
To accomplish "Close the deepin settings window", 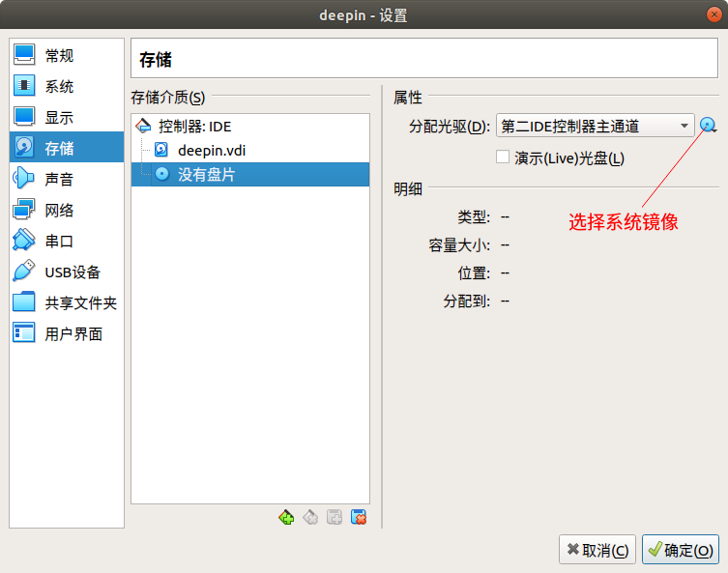I will tap(713, 14).
